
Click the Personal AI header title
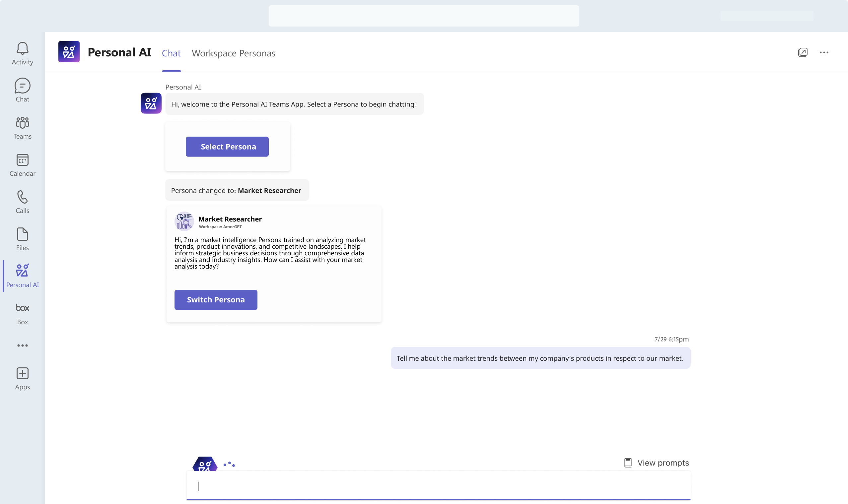(119, 52)
